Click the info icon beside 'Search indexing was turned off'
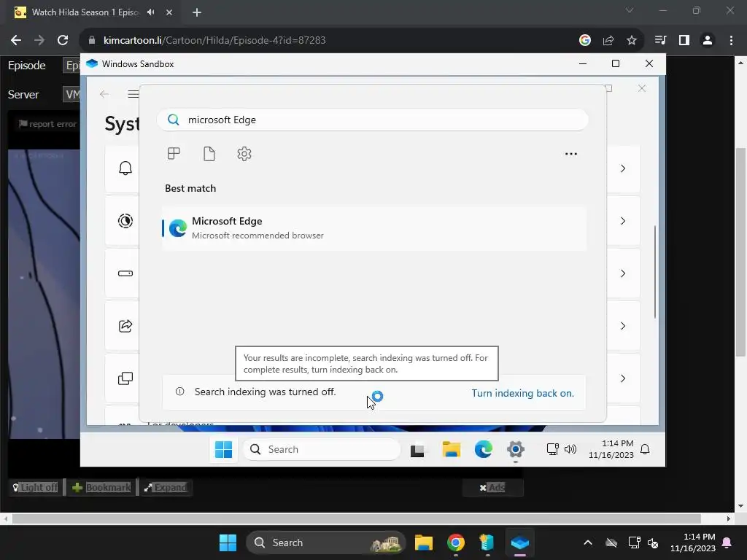This screenshot has height=560, width=747. tap(179, 392)
